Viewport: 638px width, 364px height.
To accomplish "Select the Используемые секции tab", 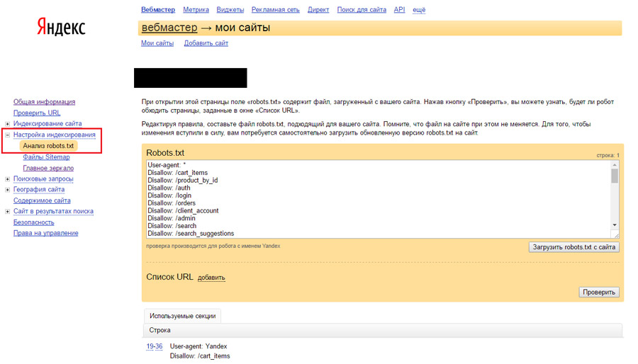I will point(182,316).
